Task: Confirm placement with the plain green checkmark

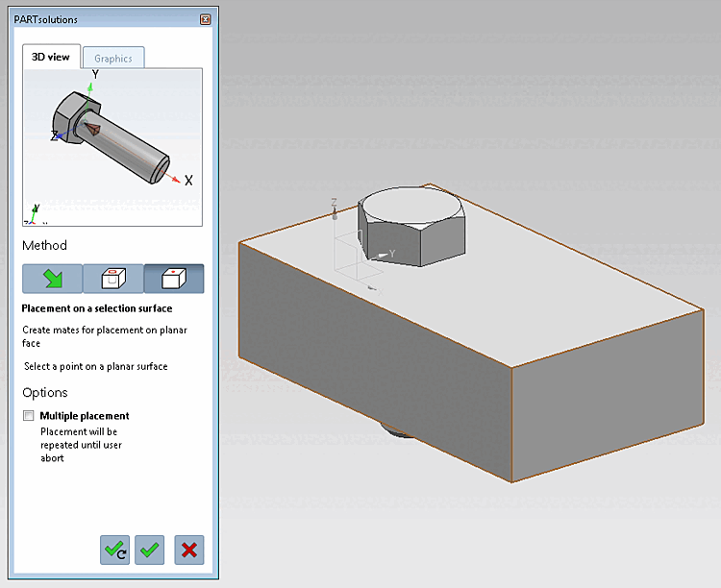Action: 149,550
